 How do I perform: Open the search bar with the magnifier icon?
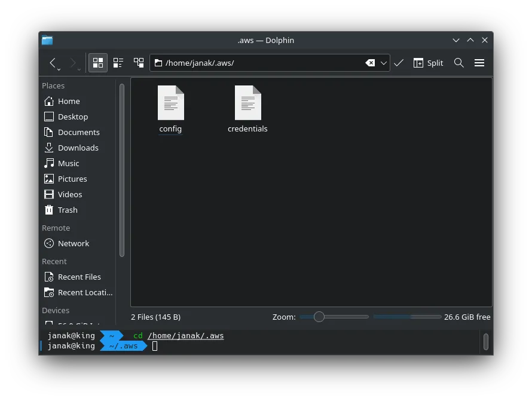click(x=459, y=63)
